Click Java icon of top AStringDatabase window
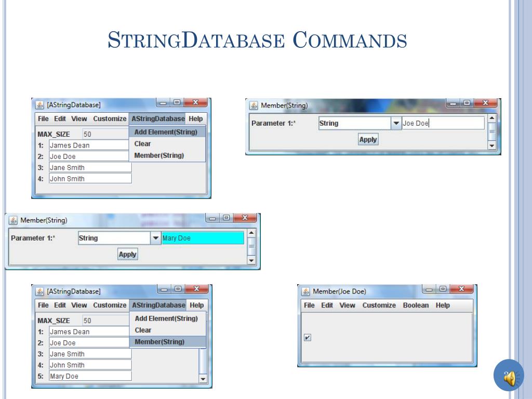The image size is (532, 399). [x=39, y=105]
